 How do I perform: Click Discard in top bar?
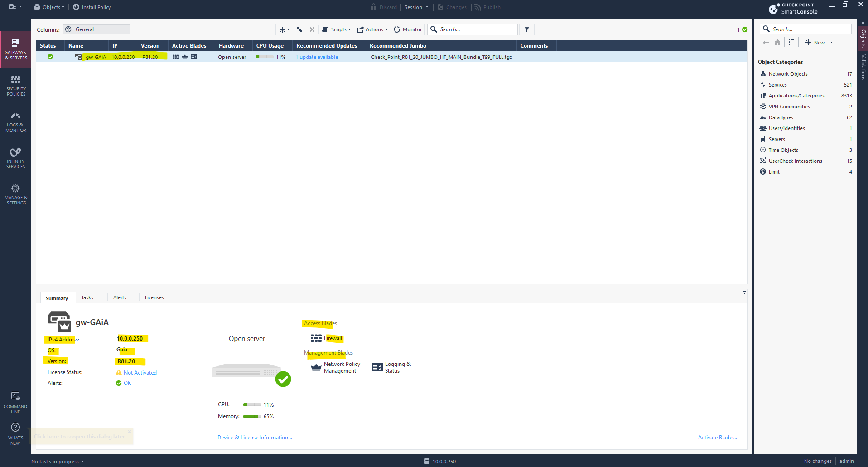(x=384, y=7)
